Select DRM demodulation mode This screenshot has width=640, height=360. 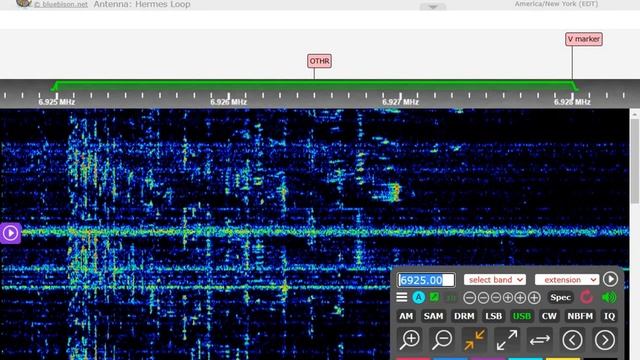[x=464, y=316]
